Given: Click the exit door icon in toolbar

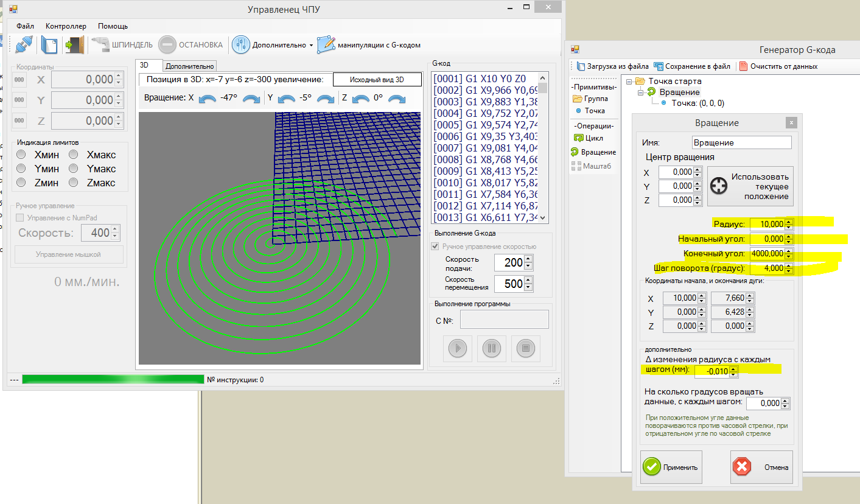Looking at the screenshot, I should 74,44.
